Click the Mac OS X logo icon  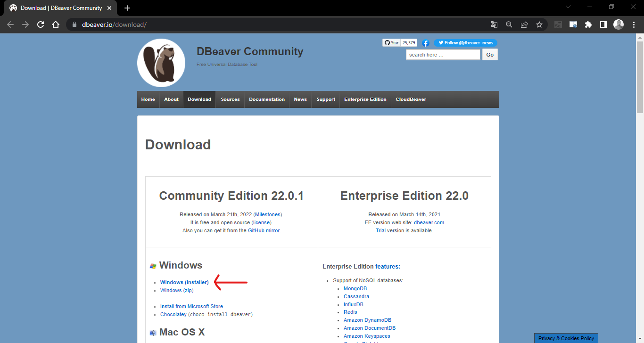(x=153, y=333)
